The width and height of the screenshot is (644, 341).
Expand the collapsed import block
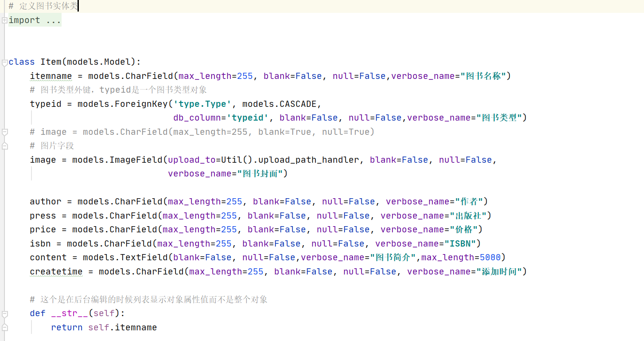[x=4, y=20]
